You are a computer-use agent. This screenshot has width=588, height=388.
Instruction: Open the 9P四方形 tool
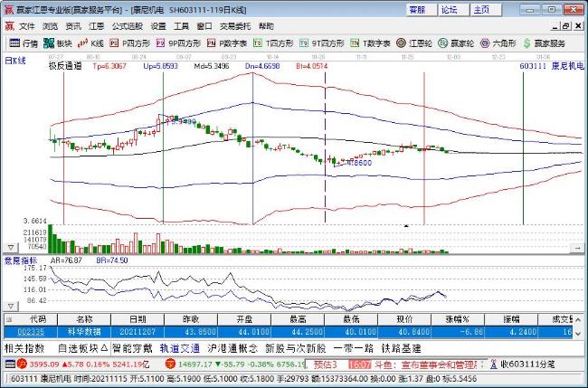point(178,43)
